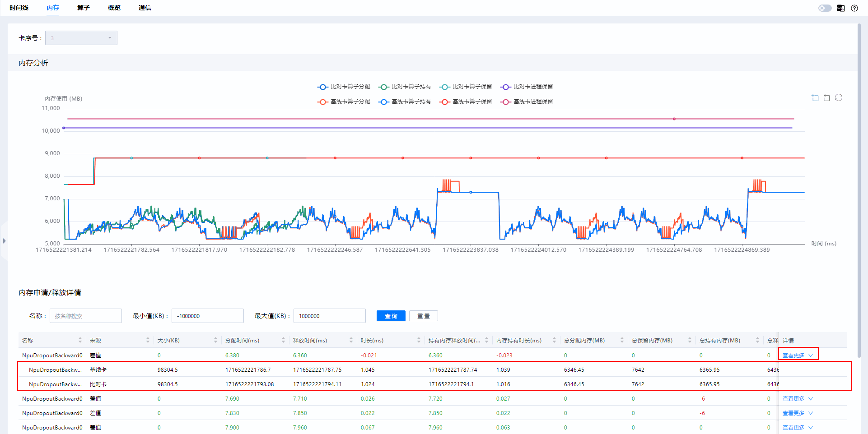
Task: Switch to the 概览 tab
Action: (114, 8)
